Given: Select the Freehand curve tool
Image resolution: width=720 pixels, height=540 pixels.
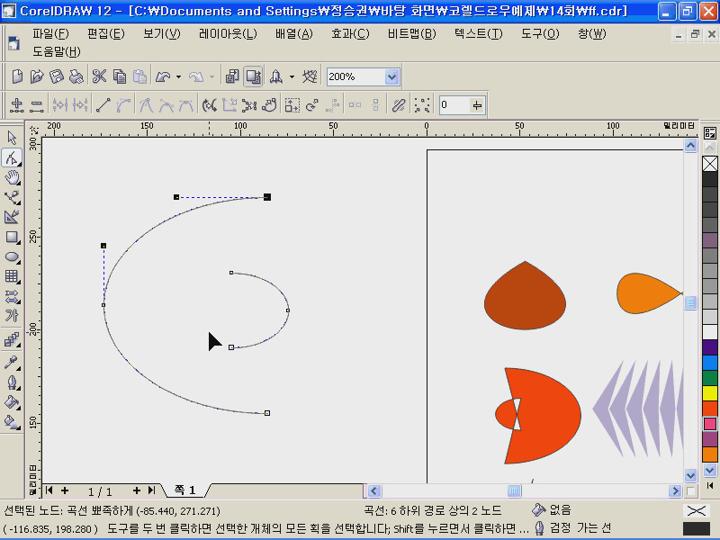Looking at the screenshot, I should click(x=12, y=197).
